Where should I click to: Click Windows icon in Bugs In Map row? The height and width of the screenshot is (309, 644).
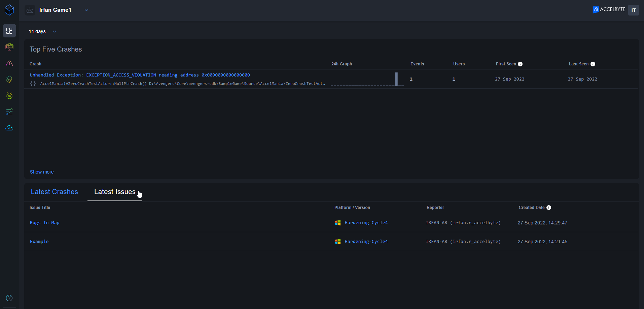coord(338,223)
